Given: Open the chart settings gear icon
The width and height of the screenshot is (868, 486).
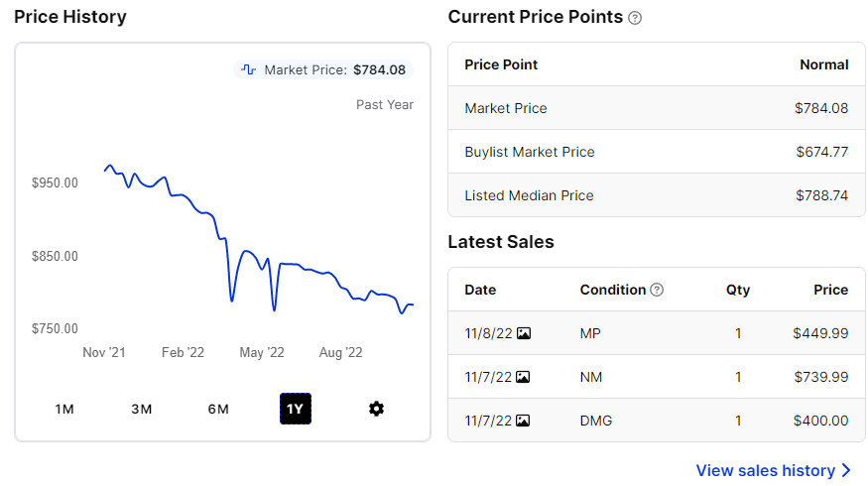Looking at the screenshot, I should [376, 409].
